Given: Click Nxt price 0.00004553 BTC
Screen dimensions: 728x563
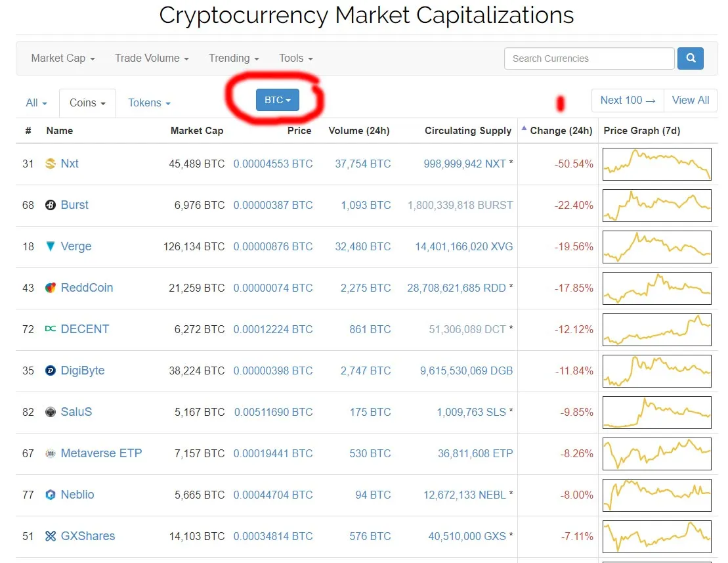Looking at the screenshot, I should 273,164.
